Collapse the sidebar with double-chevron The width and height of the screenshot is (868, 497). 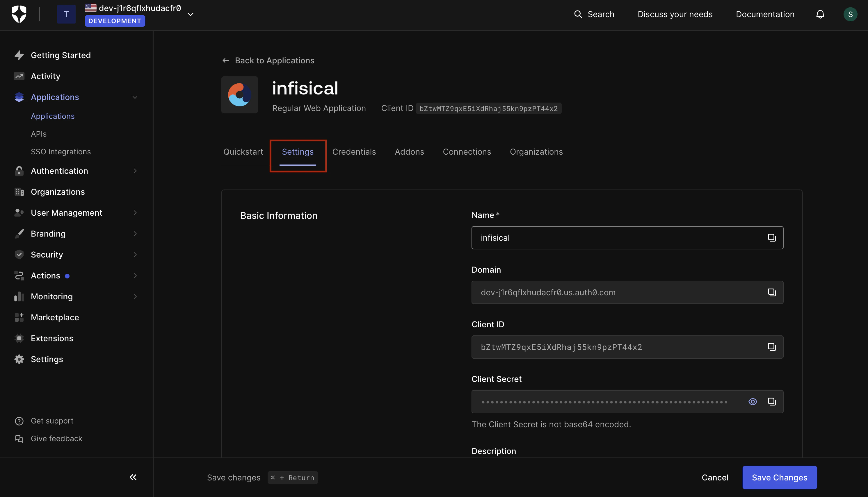[x=133, y=477]
